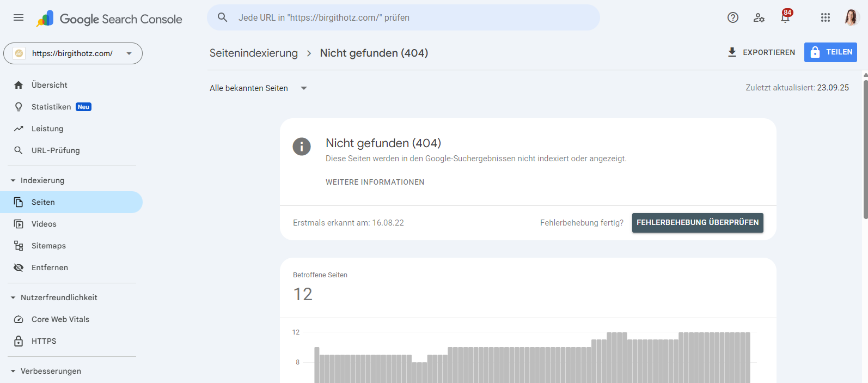Open Core Web Vitals report
Image resolution: width=868 pixels, height=383 pixels.
point(60,319)
